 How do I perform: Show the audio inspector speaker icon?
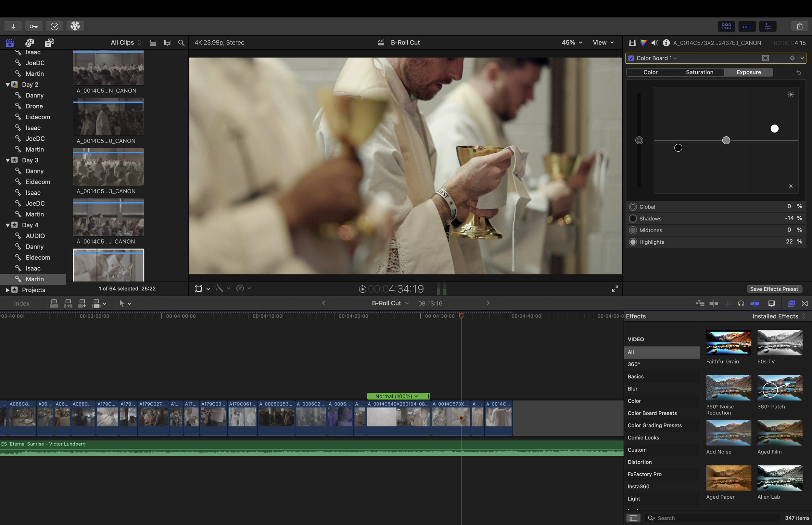(x=654, y=43)
